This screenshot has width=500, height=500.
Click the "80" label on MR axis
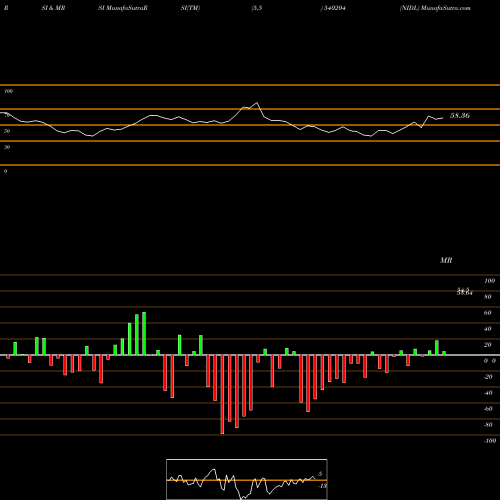(x=488, y=297)
